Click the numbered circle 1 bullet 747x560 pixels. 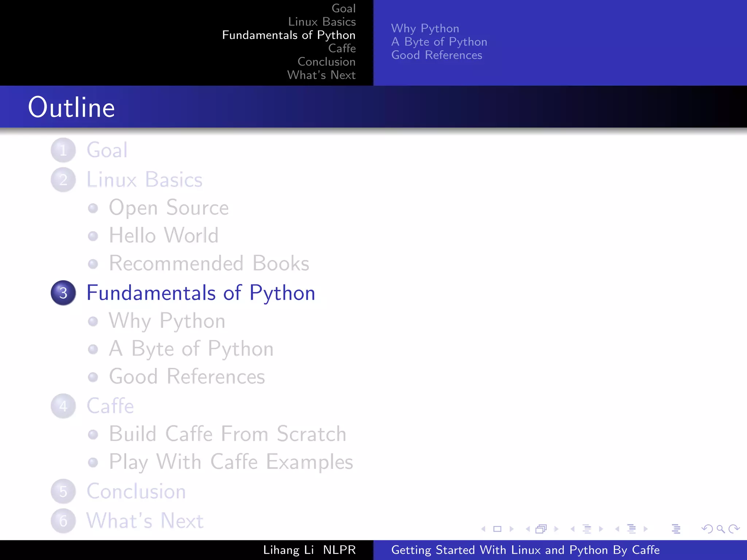pos(63,150)
